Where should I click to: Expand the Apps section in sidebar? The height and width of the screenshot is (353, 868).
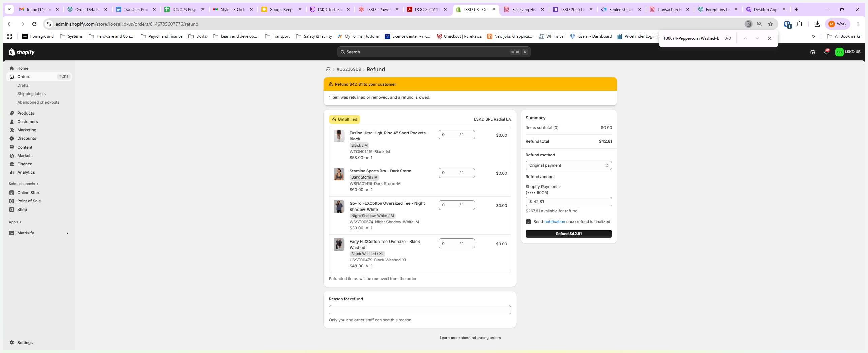[15, 222]
